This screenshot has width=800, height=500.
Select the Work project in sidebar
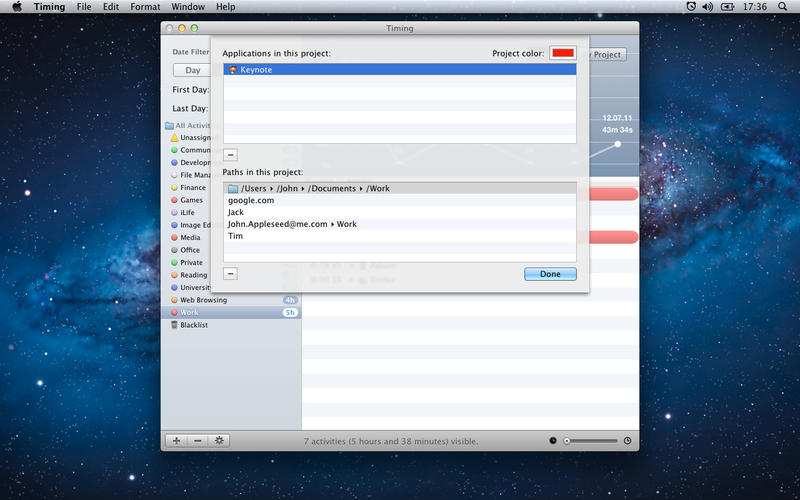(x=232, y=312)
